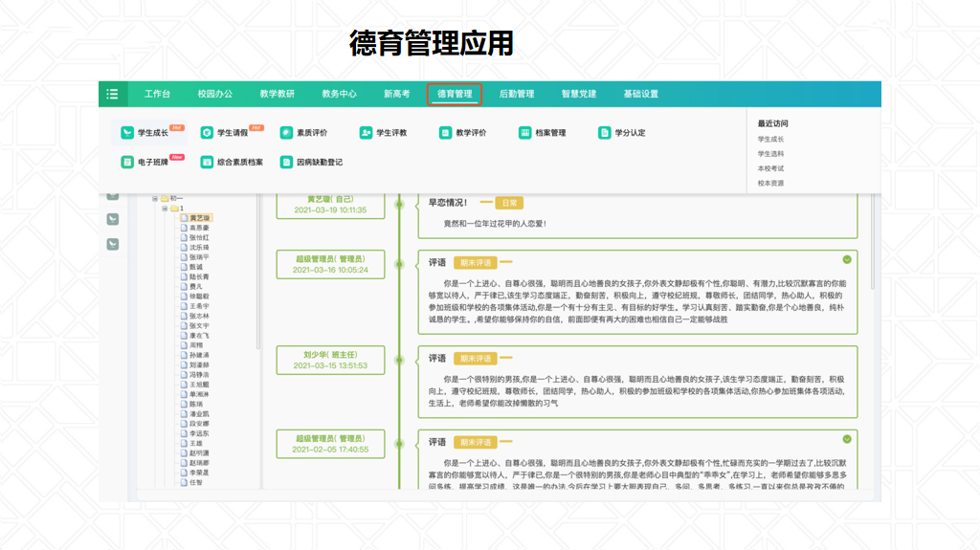Open 学生成长 module icon

click(127, 133)
